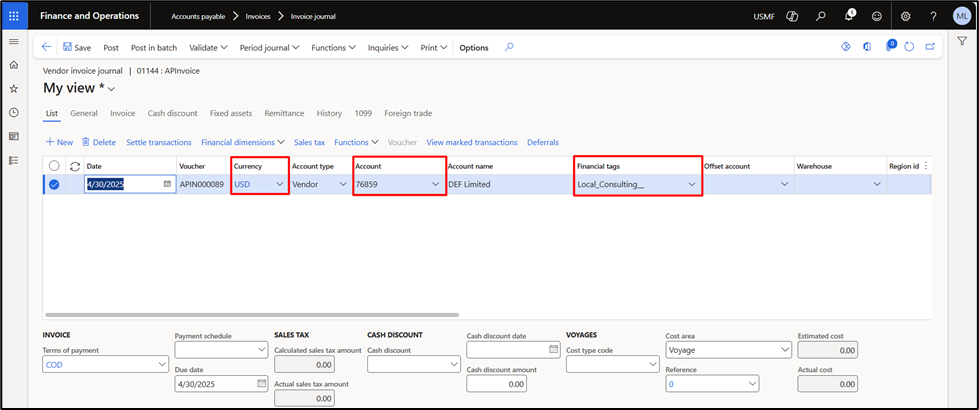Screen dimensions: 979x410
Task: Expand the My view selector chevron
Action: pos(112,90)
